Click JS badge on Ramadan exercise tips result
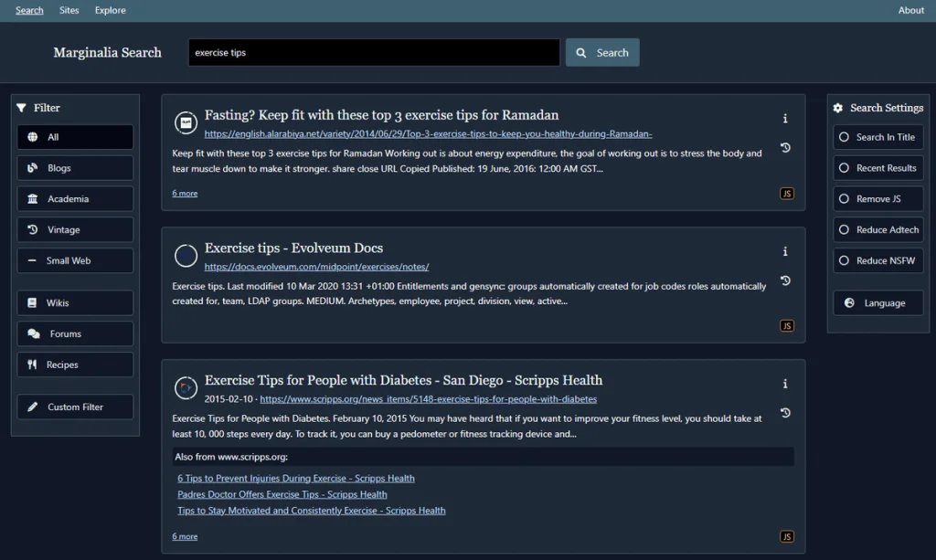 (x=787, y=194)
